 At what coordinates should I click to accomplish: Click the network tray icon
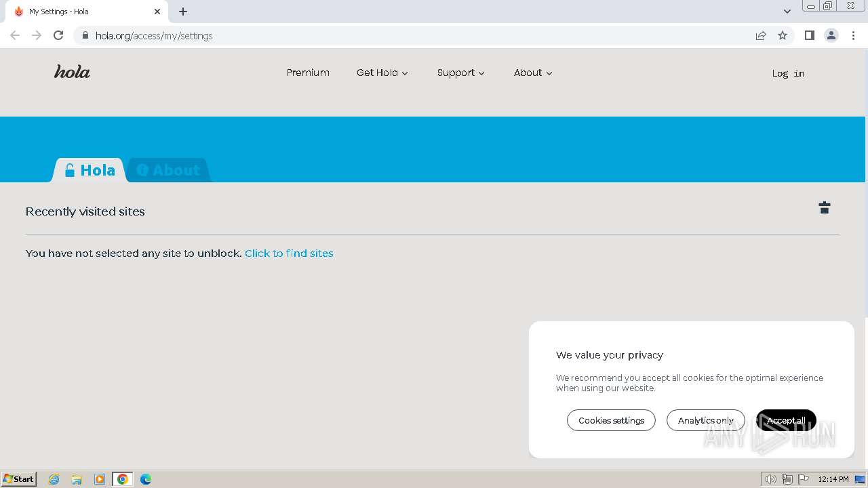pos(787,479)
